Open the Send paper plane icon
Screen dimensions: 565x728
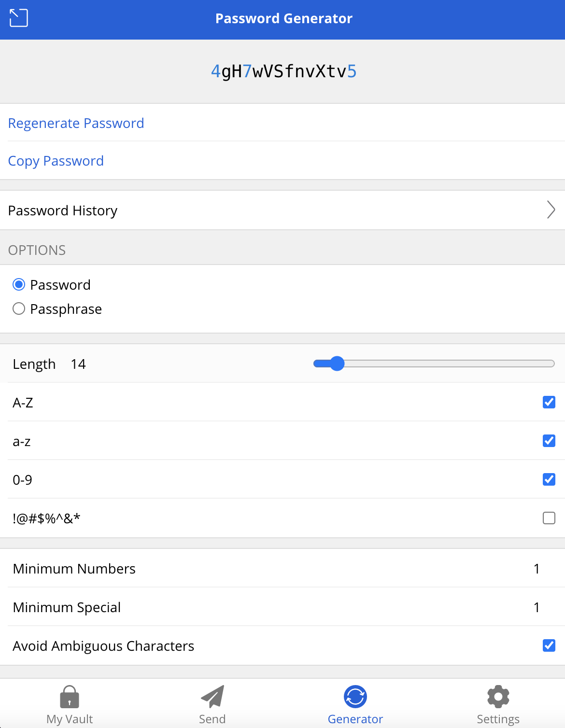click(212, 697)
